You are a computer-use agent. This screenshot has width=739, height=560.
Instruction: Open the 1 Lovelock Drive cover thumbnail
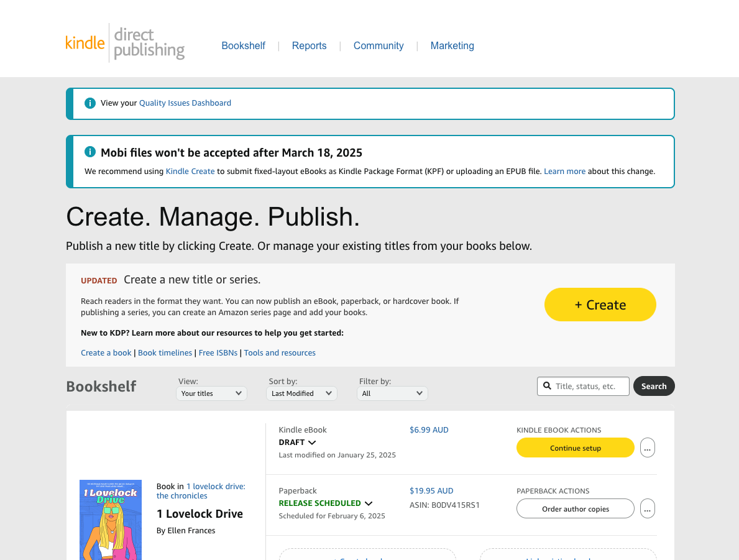(111, 520)
